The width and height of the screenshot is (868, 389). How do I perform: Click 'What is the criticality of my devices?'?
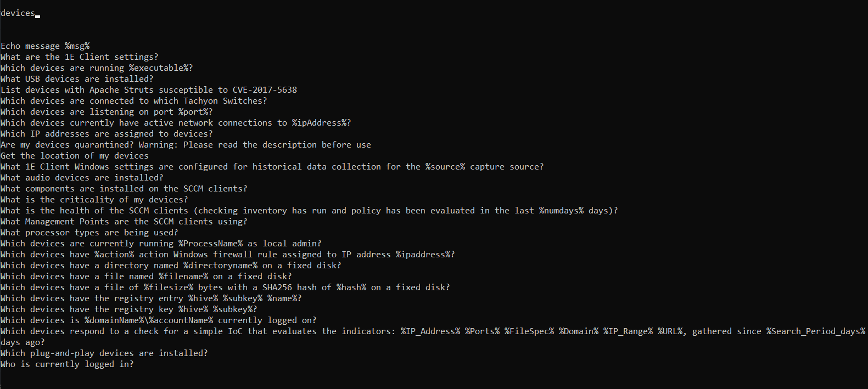[x=94, y=200]
